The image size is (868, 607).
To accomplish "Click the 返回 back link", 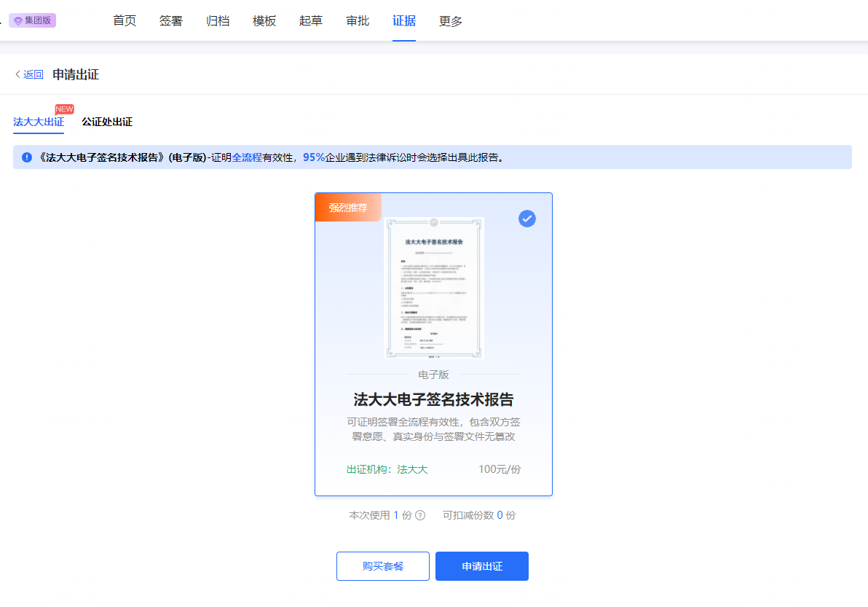I will pos(29,74).
